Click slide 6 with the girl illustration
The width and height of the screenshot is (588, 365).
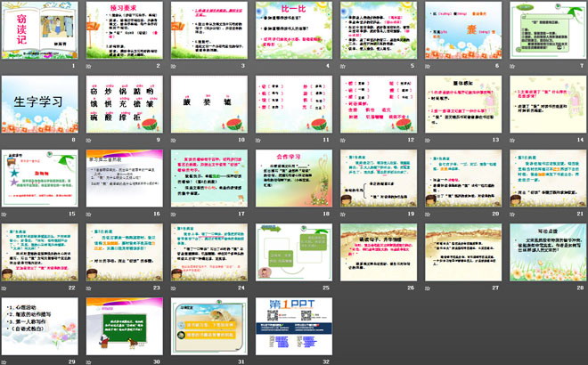(x=460, y=33)
